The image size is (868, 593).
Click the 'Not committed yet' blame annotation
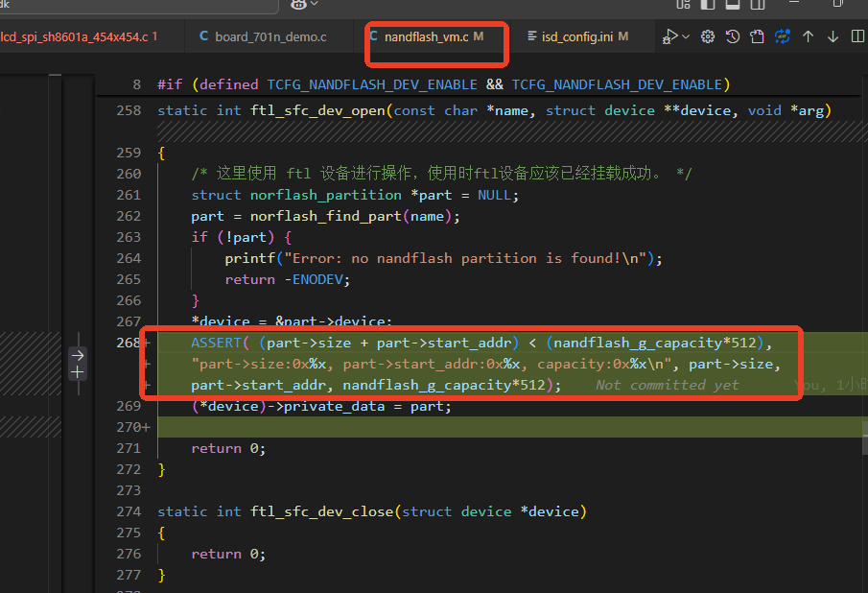[x=667, y=386]
